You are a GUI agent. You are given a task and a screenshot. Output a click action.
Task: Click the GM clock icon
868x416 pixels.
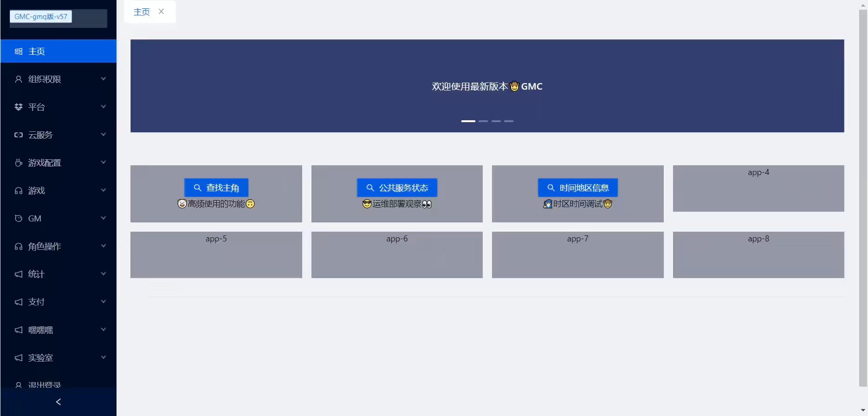point(19,219)
